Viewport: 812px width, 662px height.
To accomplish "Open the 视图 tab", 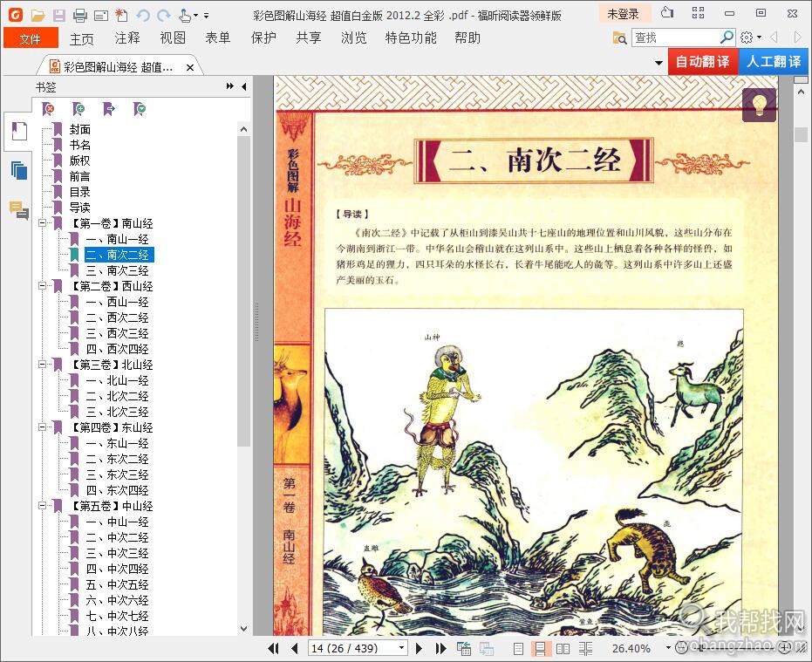I will 173,38.
